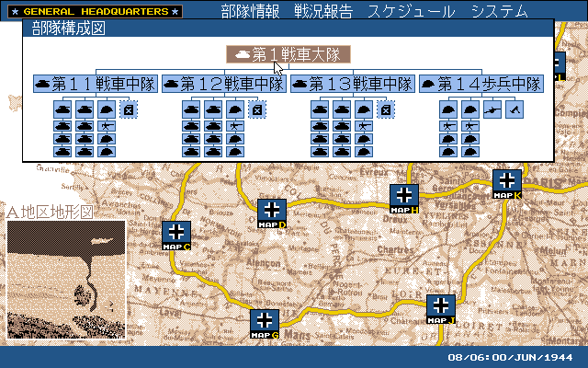The image size is (588, 368).
Task: Click dotted fuel-can icon under 第12戦車中隊
Action: tap(257, 109)
